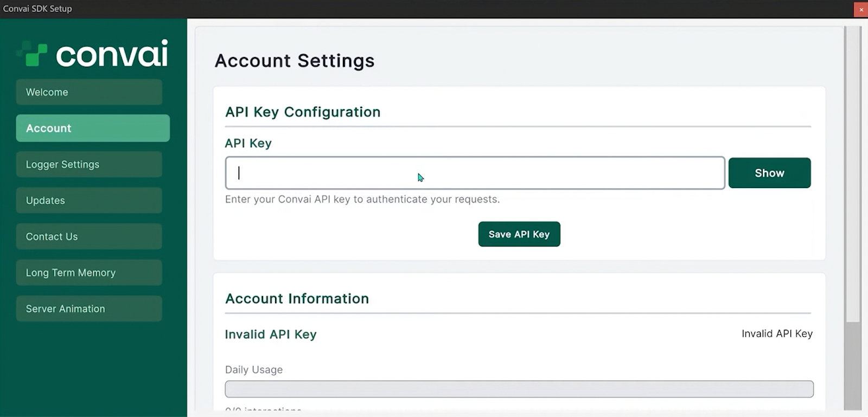Close the Convai SDK Setup window

861,9
